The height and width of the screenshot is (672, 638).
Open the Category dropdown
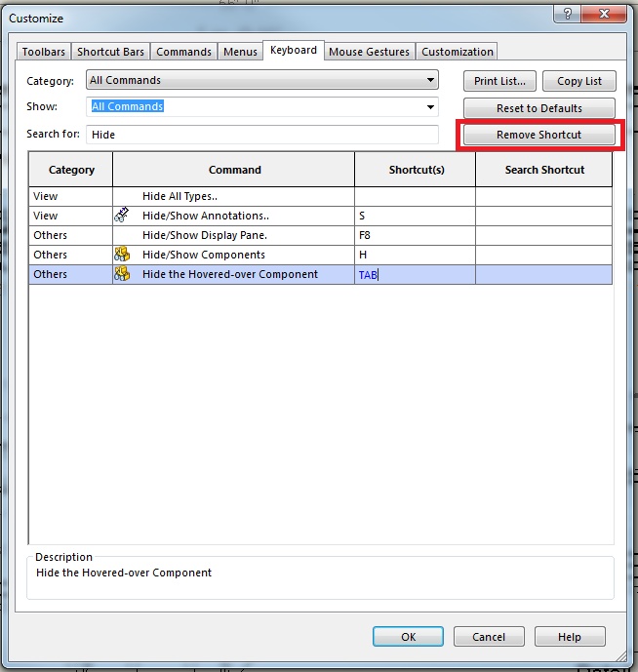coord(262,80)
